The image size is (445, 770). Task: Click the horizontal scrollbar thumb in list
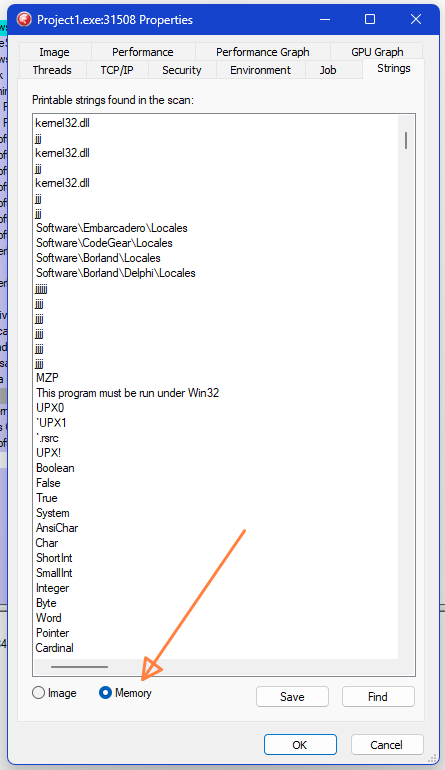[x=79, y=667]
